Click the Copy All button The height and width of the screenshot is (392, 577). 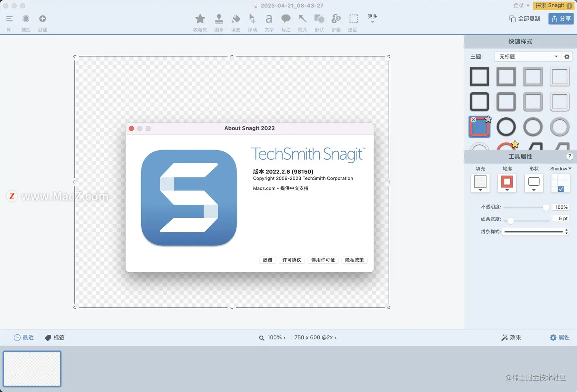[x=525, y=19]
